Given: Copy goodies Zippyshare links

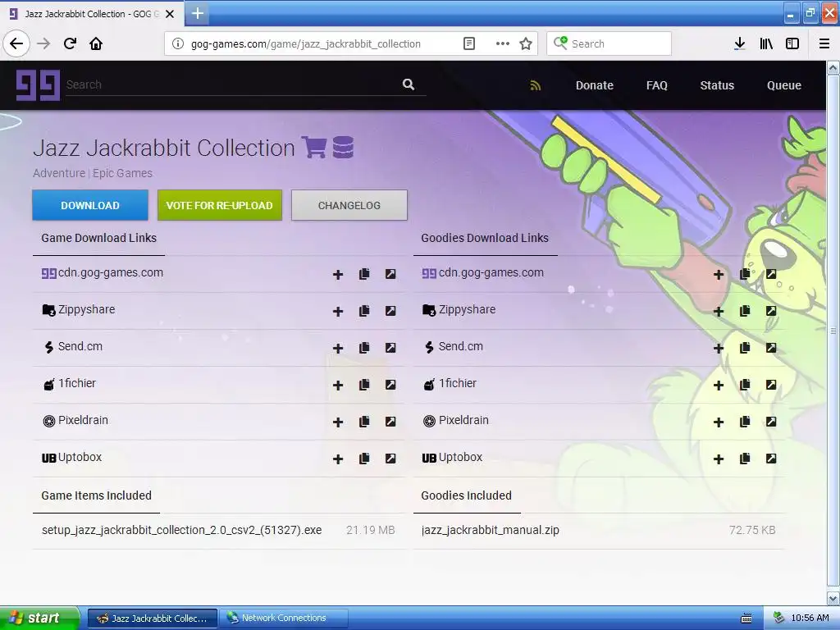Looking at the screenshot, I should click(x=745, y=311).
